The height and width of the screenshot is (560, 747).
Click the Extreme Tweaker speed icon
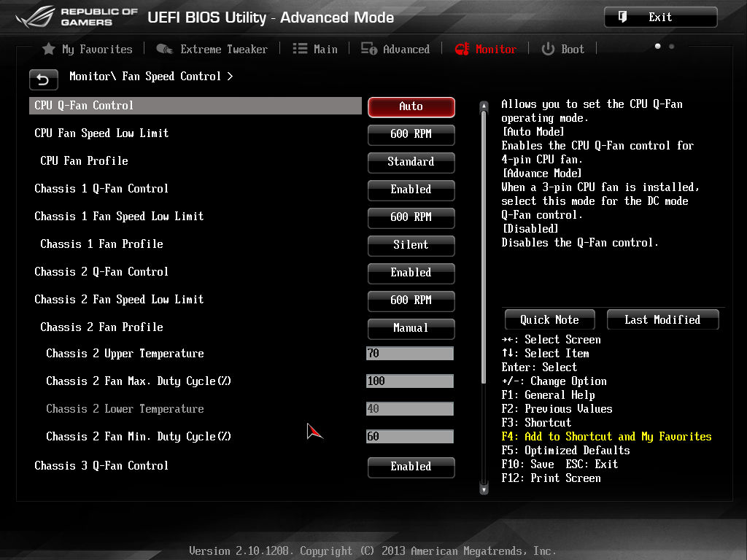click(164, 49)
